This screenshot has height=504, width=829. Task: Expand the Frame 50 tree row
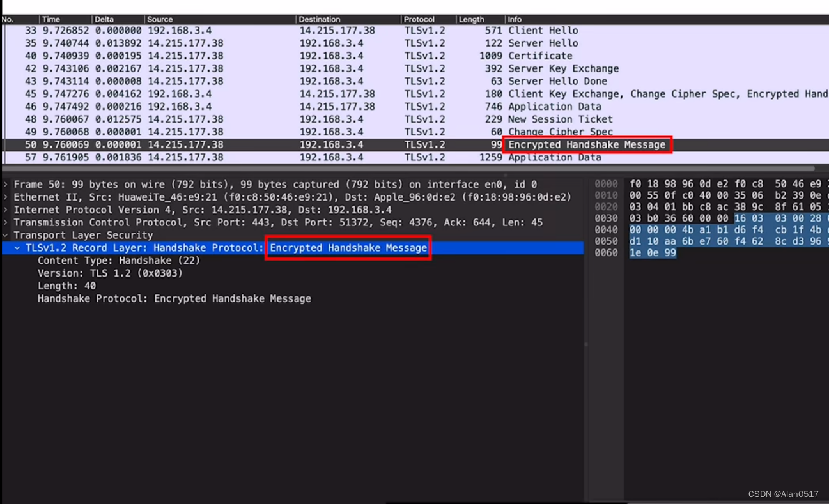click(x=6, y=185)
